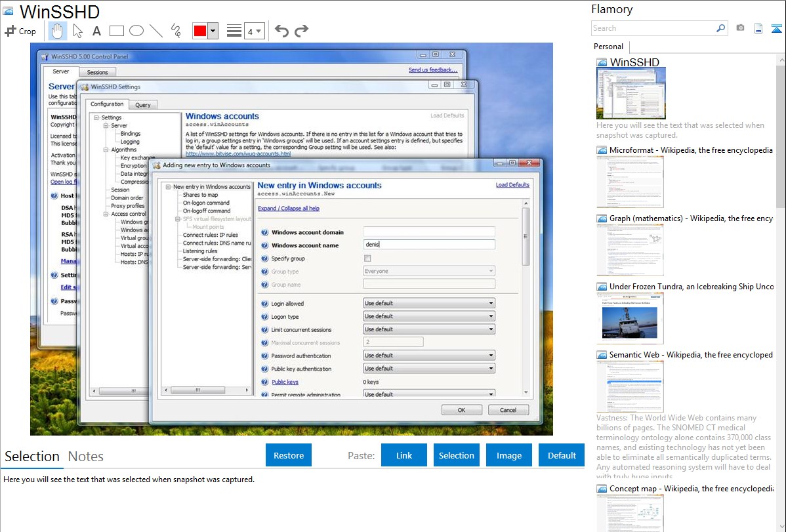
Task: Collapse New entry in Windows accounts node
Action: [169, 186]
